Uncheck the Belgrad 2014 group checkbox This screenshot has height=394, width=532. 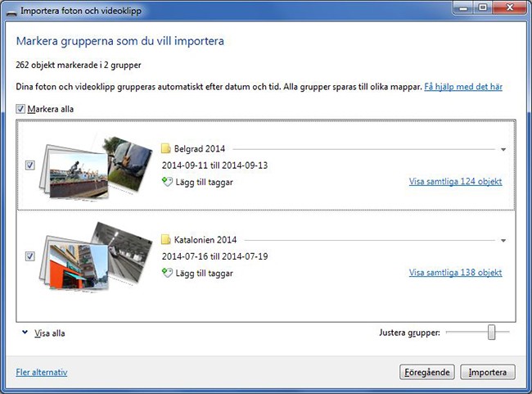click(x=30, y=165)
